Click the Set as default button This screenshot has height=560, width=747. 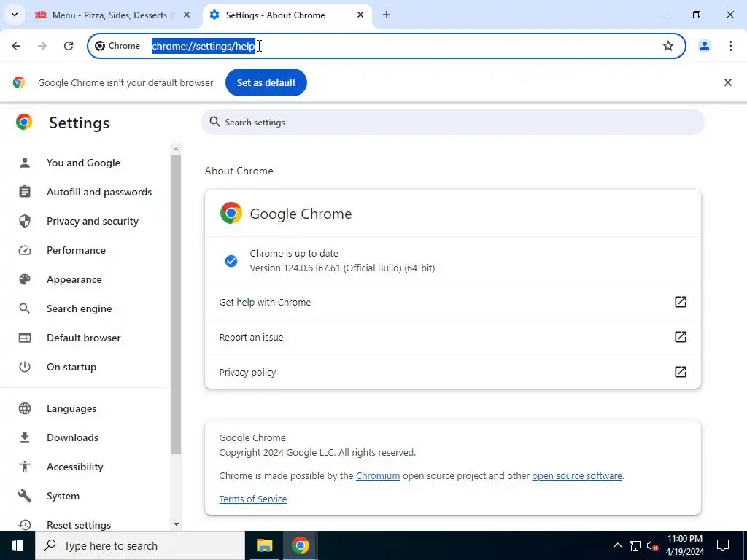pyautogui.click(x=266, y=82)
